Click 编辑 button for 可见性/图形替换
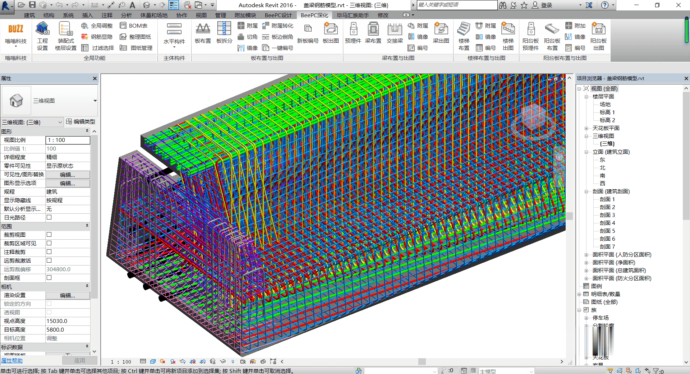The width and height of the screenshot is (690, 374). [x=67, y=174]
